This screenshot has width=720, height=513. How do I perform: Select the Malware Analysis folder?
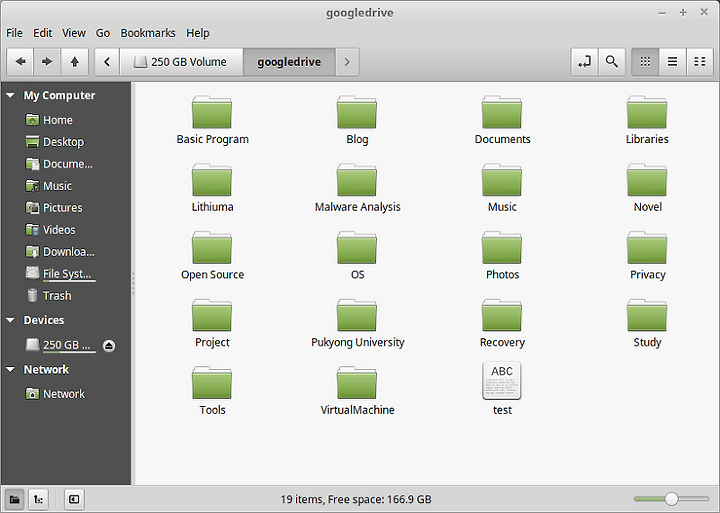tap(357, 188)
